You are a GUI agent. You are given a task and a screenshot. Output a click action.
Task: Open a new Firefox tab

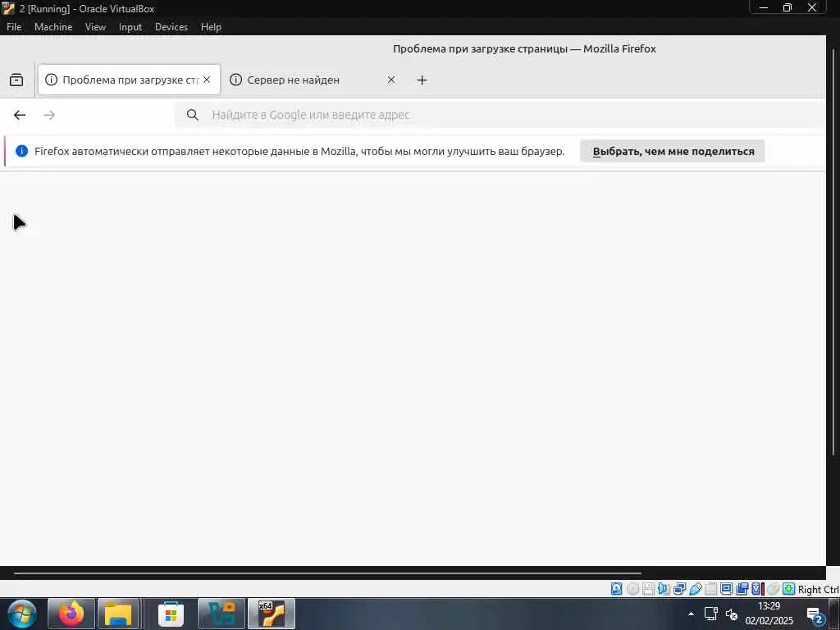click(422, 80)
